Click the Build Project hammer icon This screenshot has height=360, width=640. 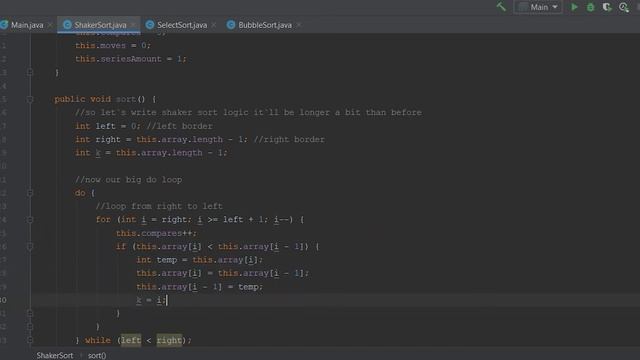[x=501, y=7]
